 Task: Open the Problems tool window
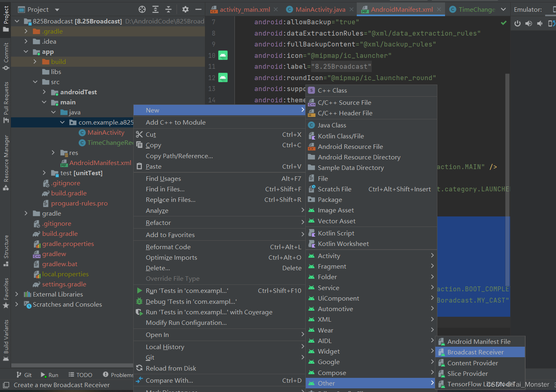pyautogui.click(x=118, y=375)
